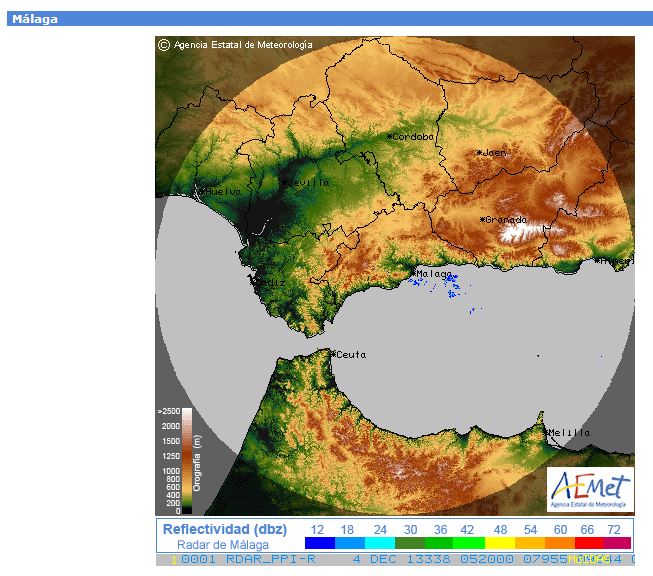
Task: Click the blue radar echoes near Málaga
Action: coord(452,284)
